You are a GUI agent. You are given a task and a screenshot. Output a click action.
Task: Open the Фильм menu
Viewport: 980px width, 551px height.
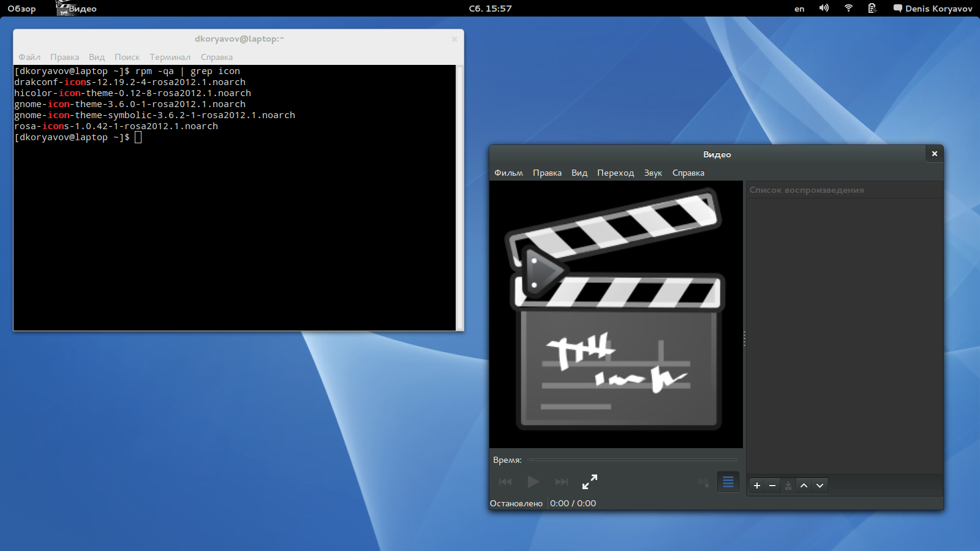pos(508,173)
